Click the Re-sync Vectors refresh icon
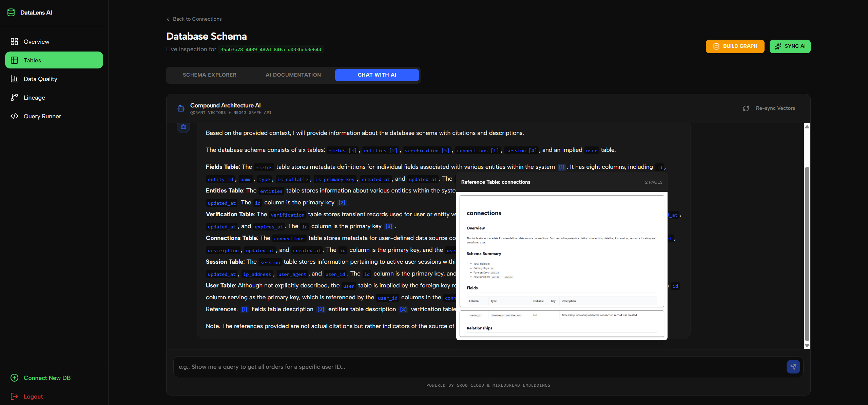The image size is (868, 405). (x=746, y=108)
